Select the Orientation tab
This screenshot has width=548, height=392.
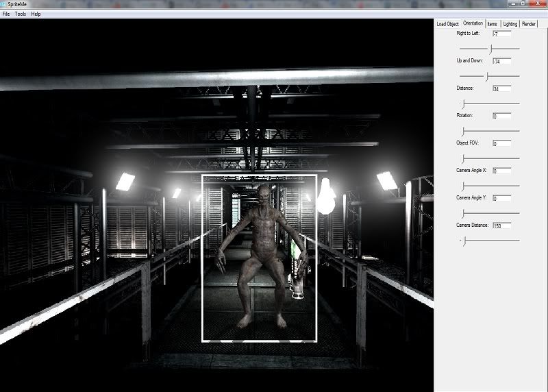[x=473, y=23]
